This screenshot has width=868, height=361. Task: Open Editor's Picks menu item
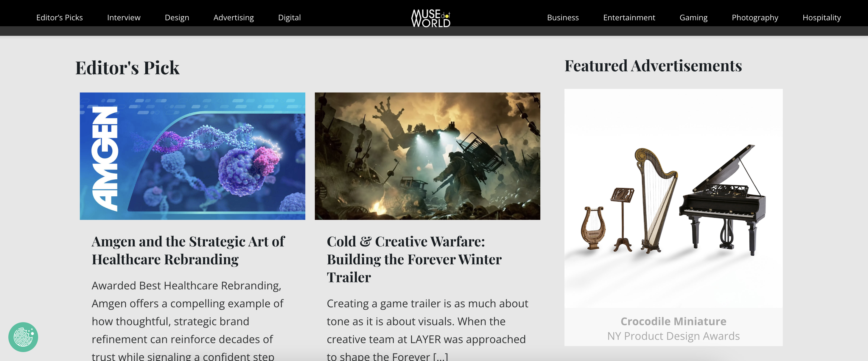59,18
